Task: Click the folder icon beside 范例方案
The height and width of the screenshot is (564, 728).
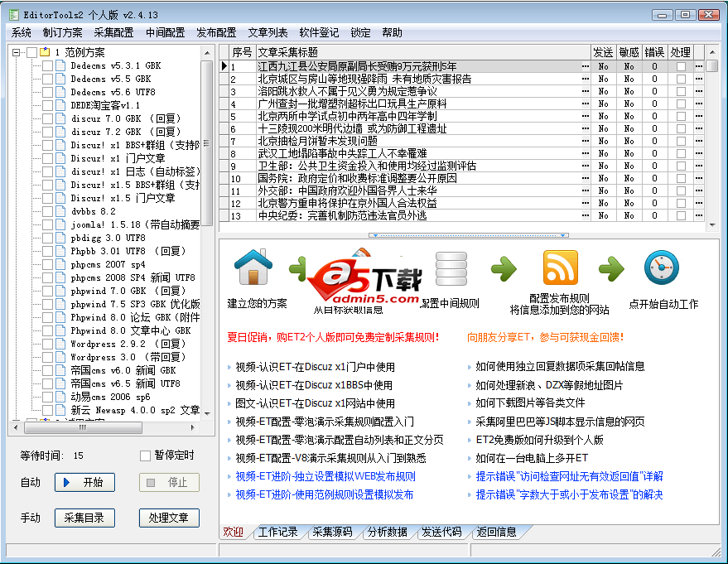Action: point(45,52)
